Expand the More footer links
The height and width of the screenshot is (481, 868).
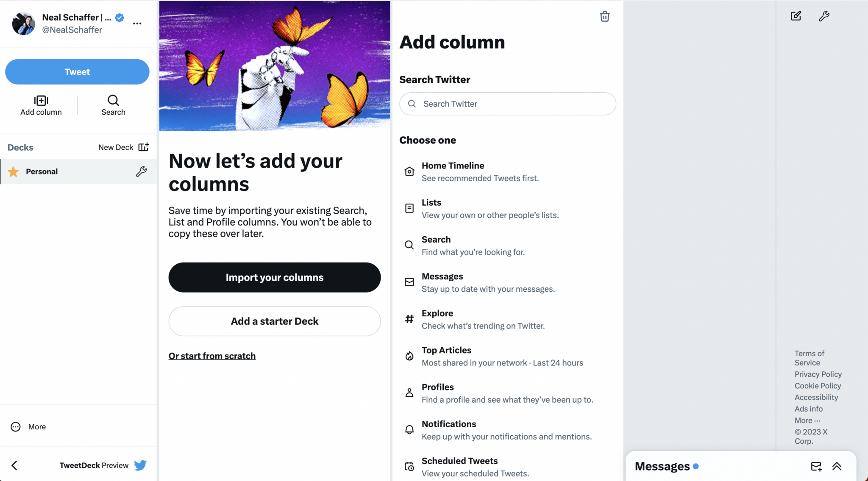(x=807, y=420)
